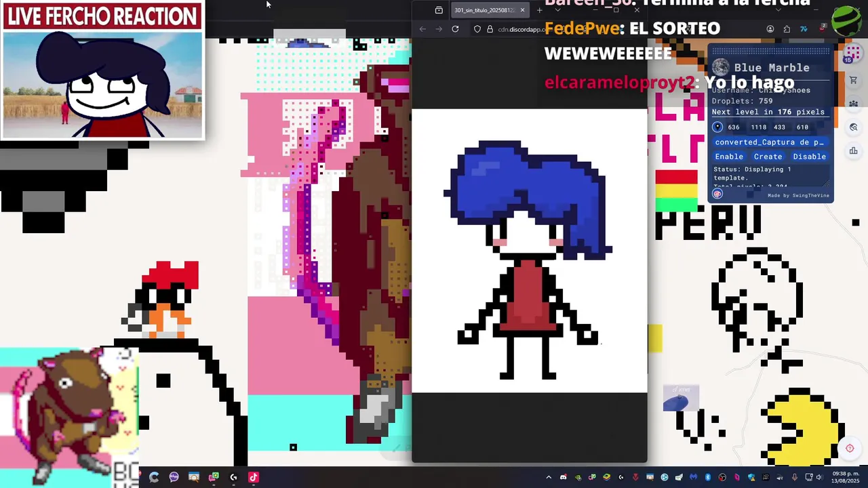Viewport: 868px width, 488px height.
Task: Click the 1118 coordinate field
Action: 758,127
